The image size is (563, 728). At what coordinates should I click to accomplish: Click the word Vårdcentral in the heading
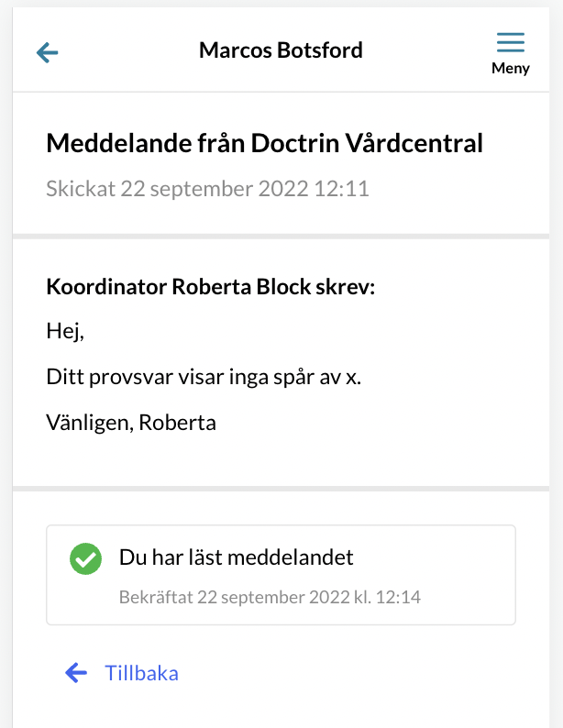pyautogui.click(x=414, y=143)
